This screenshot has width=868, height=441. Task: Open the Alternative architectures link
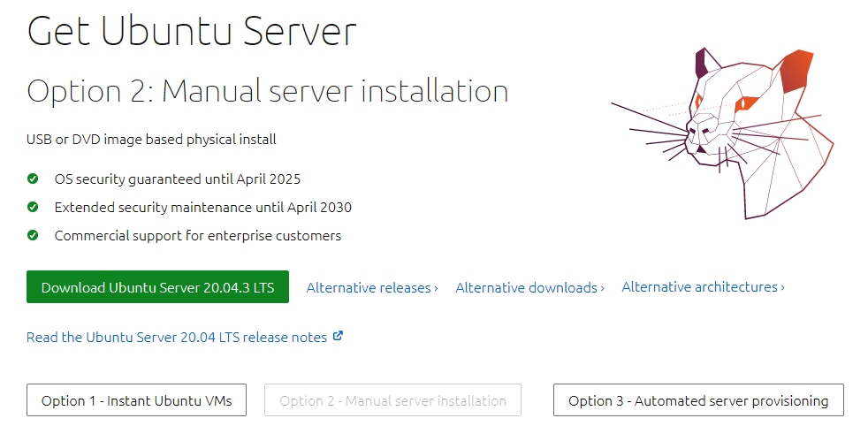click(x=703, y=286)
